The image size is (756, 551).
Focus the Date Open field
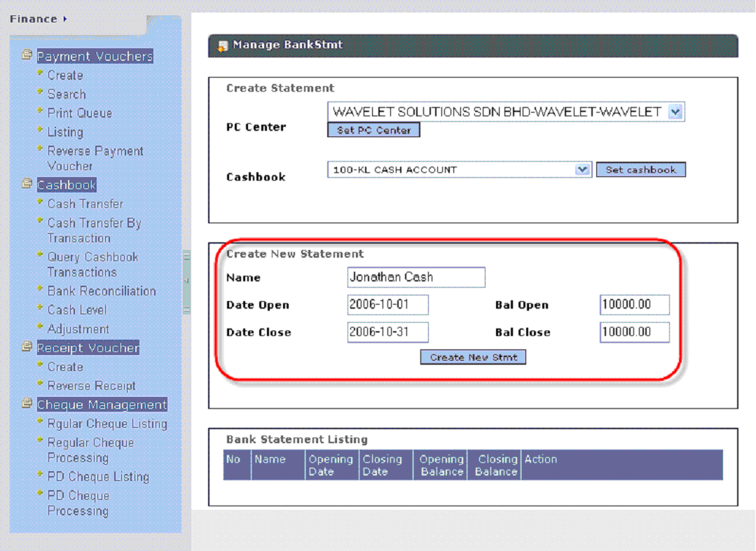pyautogui.click(x=387, y=305)
